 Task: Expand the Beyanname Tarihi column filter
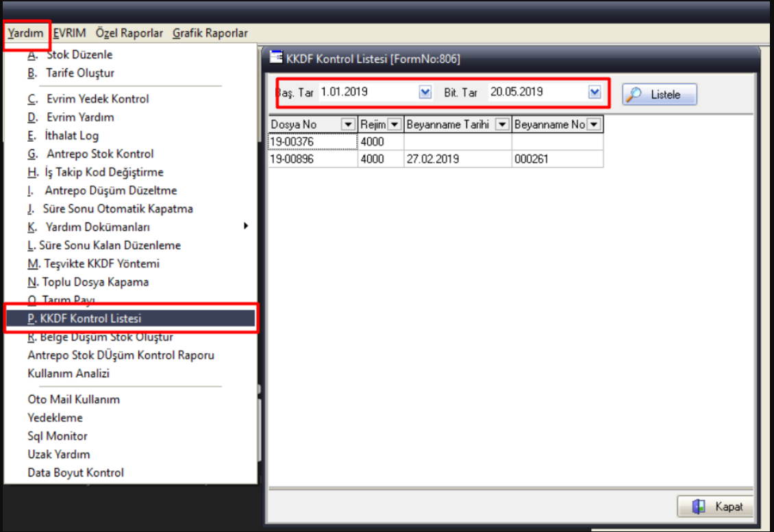coord(502,125)
